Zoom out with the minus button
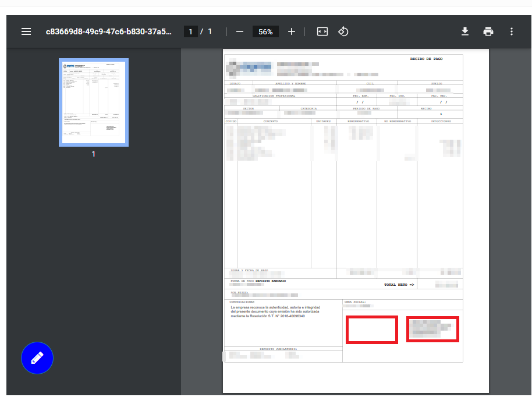Image resolution: width=532 pixels, height=397 pixels. (x=240, y=31)
